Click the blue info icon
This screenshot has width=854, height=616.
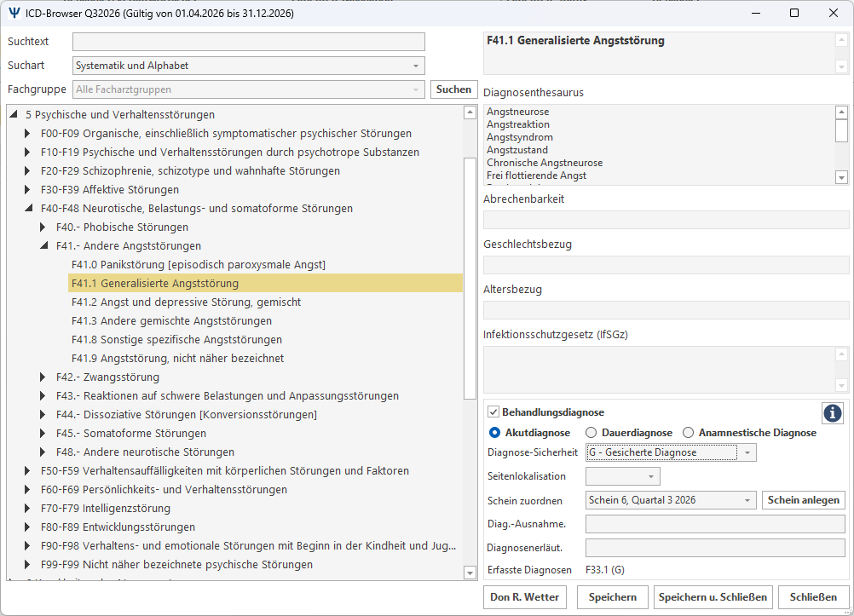[832, 413]
